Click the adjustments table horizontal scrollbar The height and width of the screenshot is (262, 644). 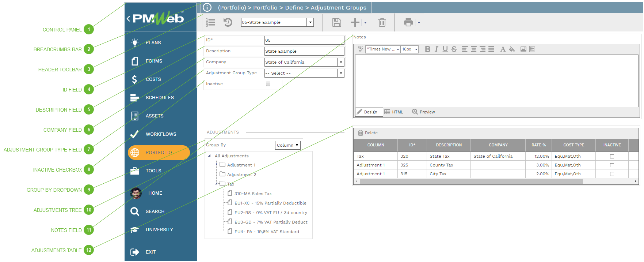pyautogui.click(x=471, y=181)
